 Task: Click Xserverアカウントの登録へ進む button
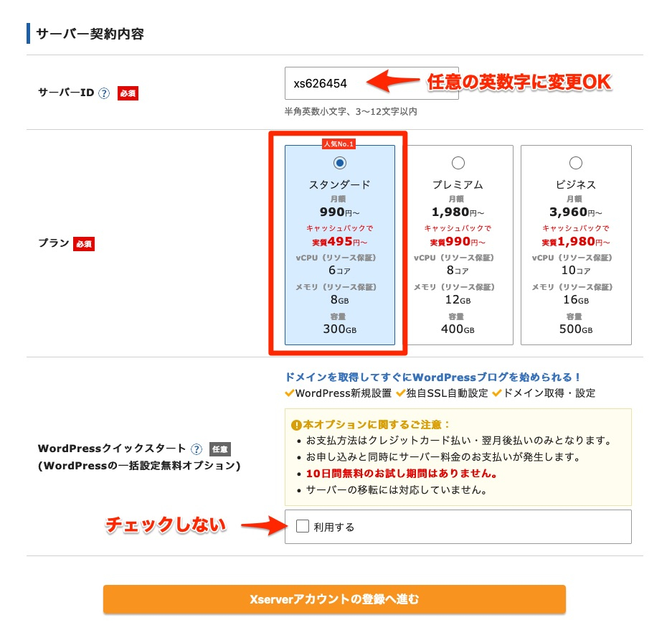[334, 599]
